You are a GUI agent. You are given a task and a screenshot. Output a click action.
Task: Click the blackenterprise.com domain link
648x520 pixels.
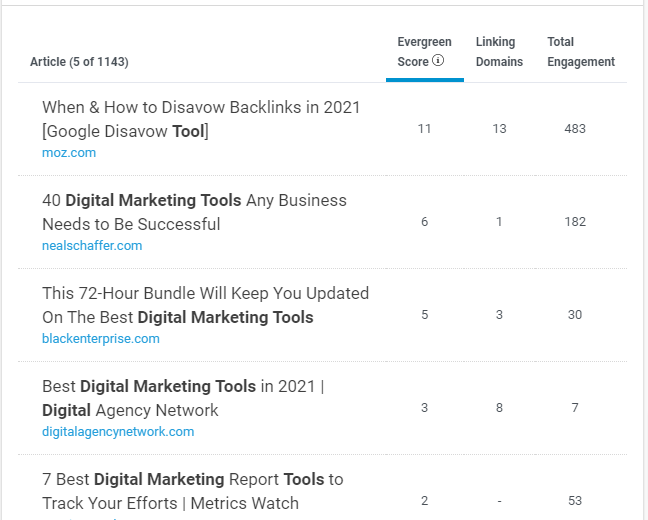click(x=100, y=339)
